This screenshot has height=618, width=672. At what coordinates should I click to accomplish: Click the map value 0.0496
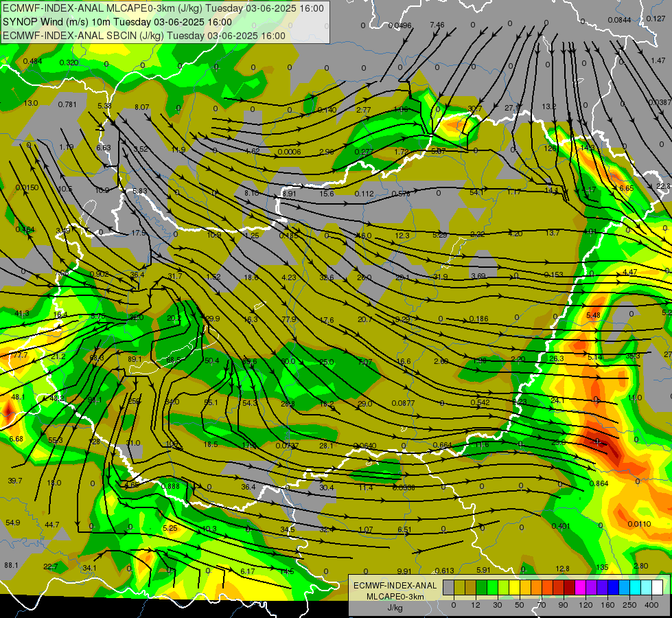[399, 25]
